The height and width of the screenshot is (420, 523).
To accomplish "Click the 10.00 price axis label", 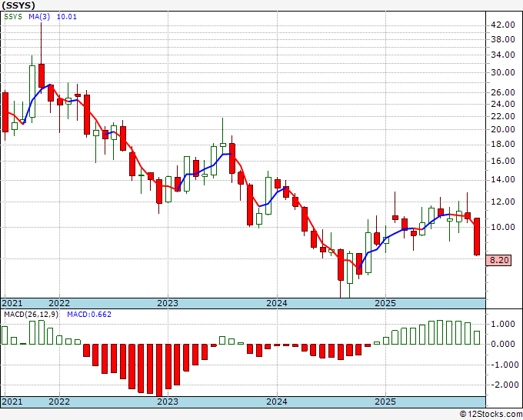I will click(x=501, y=228).
